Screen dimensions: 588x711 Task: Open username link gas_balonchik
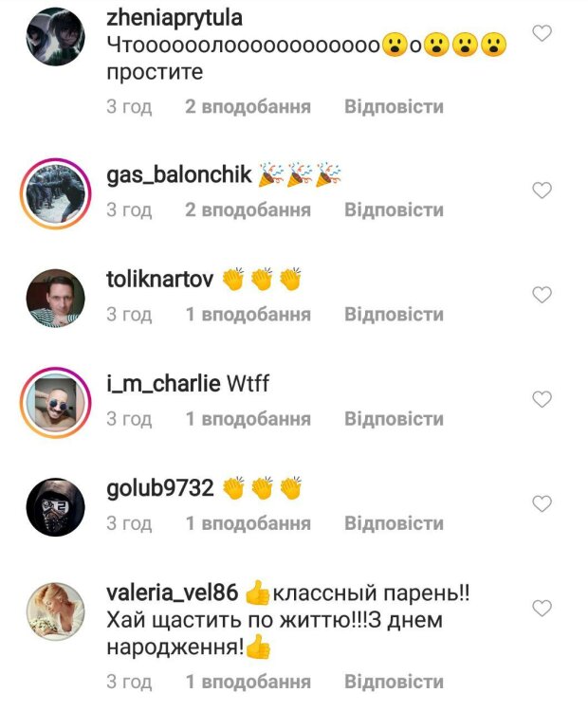point(178,174)
